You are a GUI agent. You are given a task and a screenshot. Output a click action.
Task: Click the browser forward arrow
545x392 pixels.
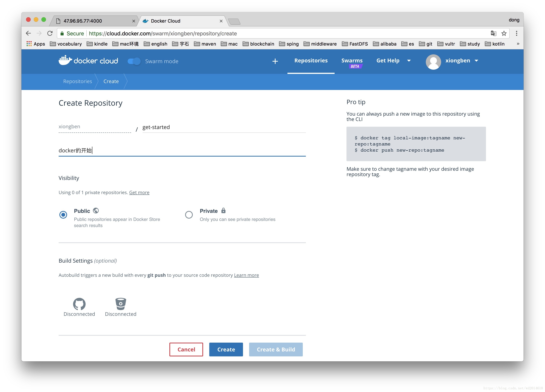pos(39,33)
